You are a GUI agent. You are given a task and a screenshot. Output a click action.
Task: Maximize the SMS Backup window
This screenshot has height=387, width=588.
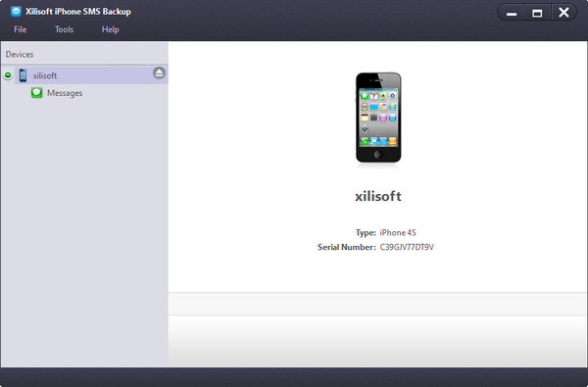537,13
